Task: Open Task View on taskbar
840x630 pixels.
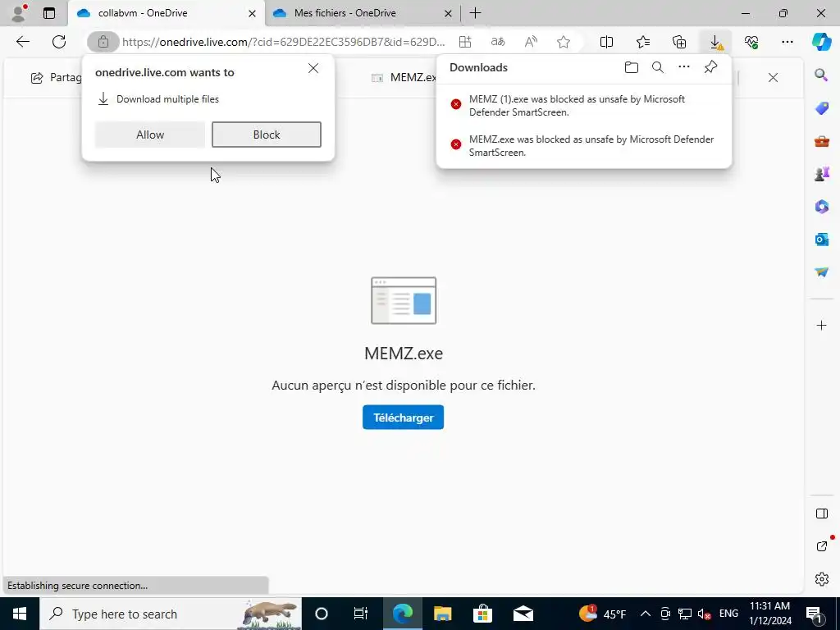Action: click(x=361, y=614)
